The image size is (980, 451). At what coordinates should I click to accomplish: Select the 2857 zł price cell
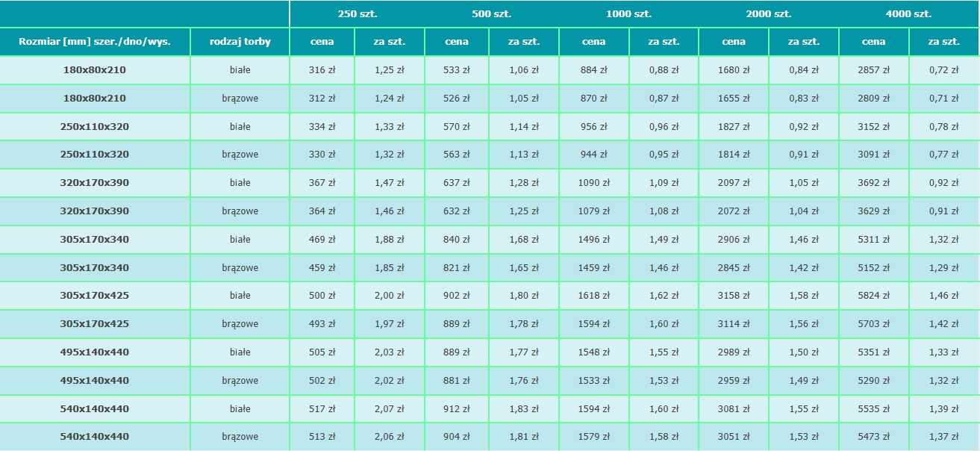tap(873, 70)
